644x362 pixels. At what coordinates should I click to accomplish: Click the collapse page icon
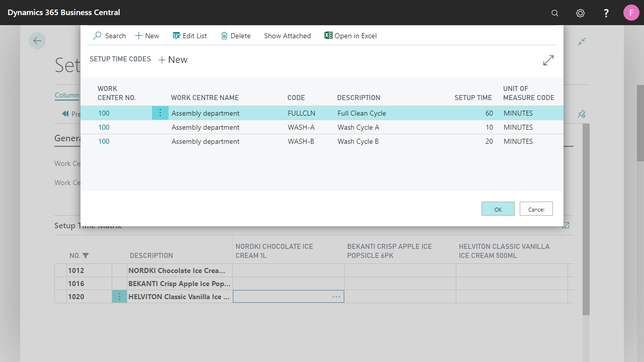(x=582, y=42)
